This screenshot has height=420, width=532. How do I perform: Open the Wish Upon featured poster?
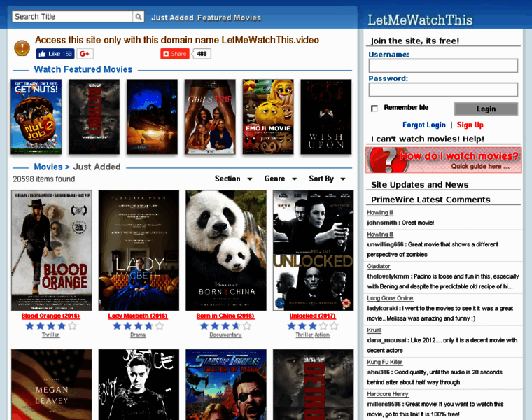click(x=326, y=117)
